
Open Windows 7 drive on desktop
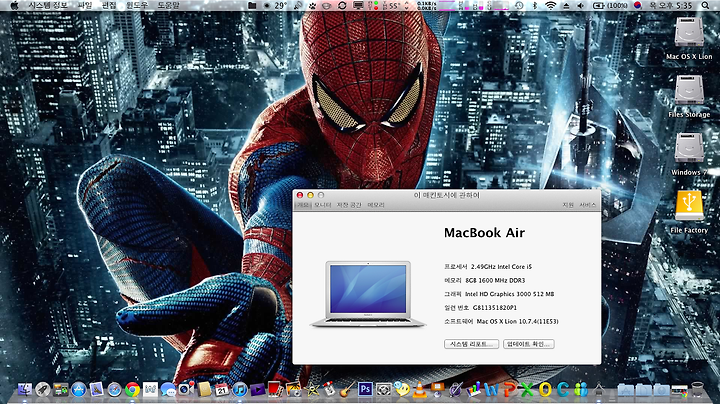click(689, 148)
